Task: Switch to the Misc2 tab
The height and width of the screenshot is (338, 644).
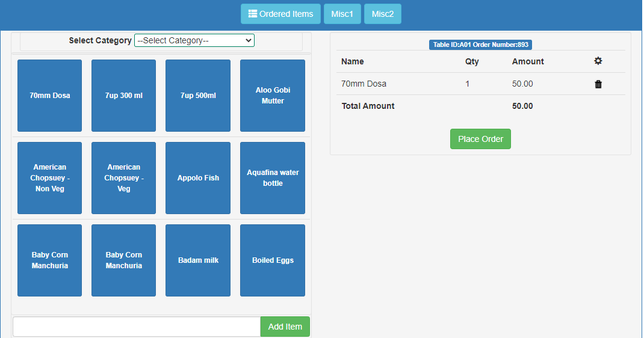Action: click(382, 14)
